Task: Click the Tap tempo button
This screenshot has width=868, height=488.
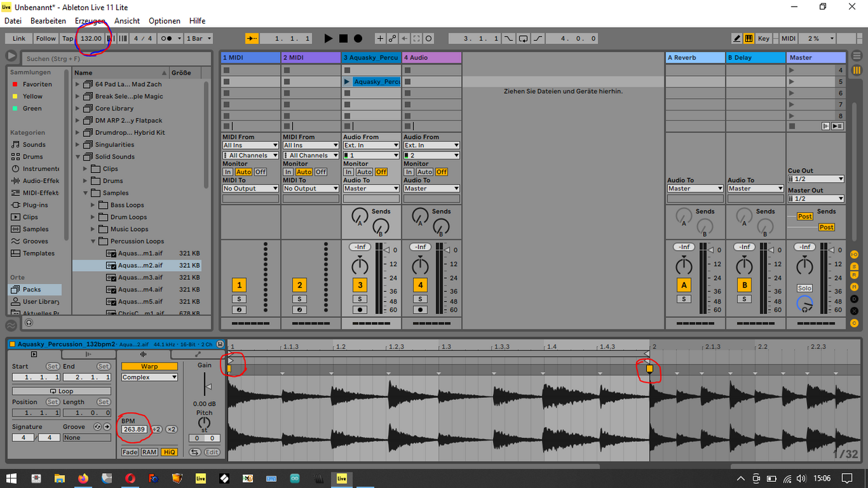Action: (68, 39)
